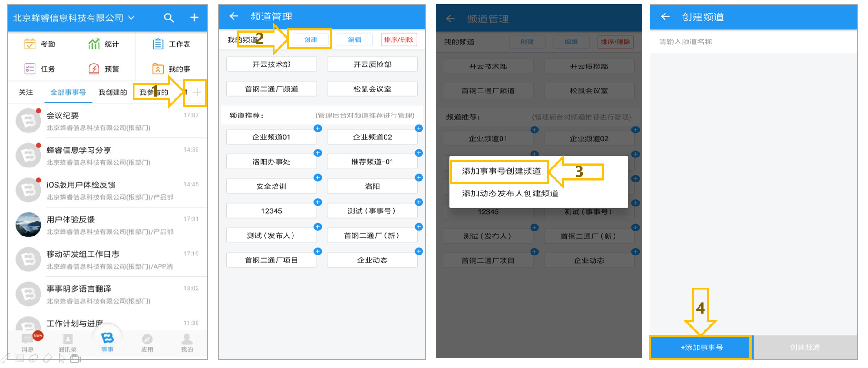Tap the plus icon beside tab row

[197, 93]
